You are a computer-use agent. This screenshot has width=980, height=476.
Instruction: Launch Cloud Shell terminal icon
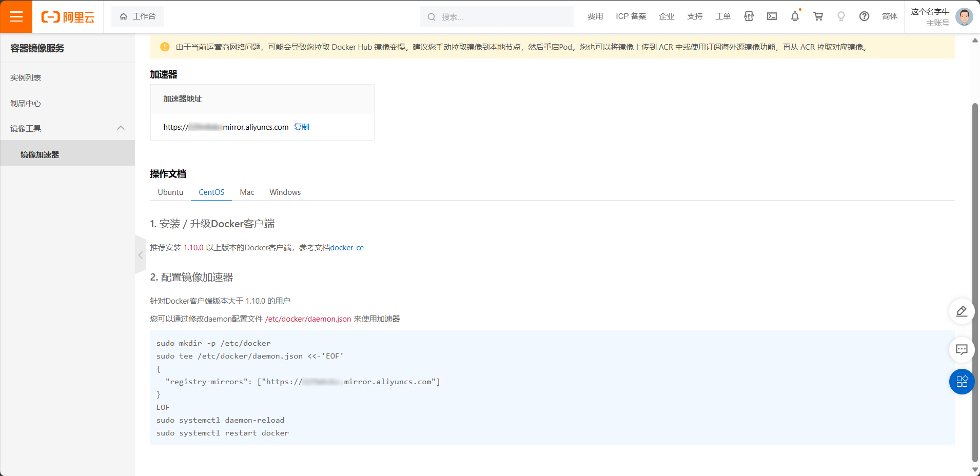772,16
